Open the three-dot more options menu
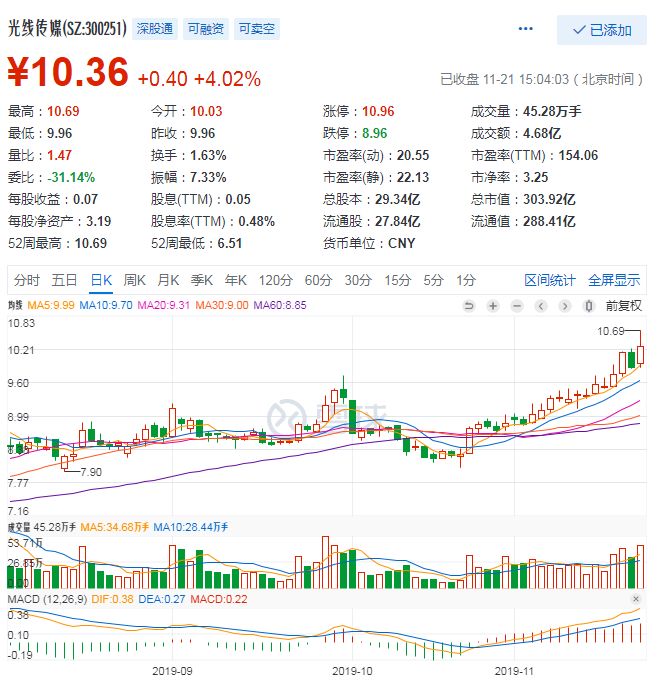 (525, 29)
